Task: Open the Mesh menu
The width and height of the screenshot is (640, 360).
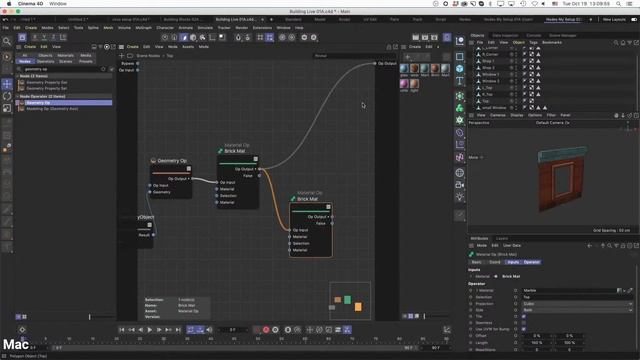Action: click(x=108, y=28)
